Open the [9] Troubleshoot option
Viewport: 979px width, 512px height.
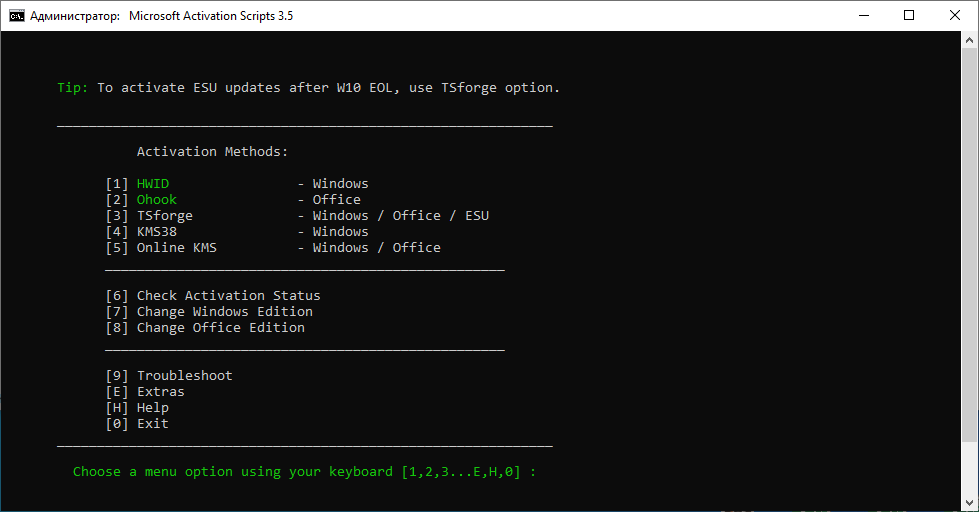(184, 376)
